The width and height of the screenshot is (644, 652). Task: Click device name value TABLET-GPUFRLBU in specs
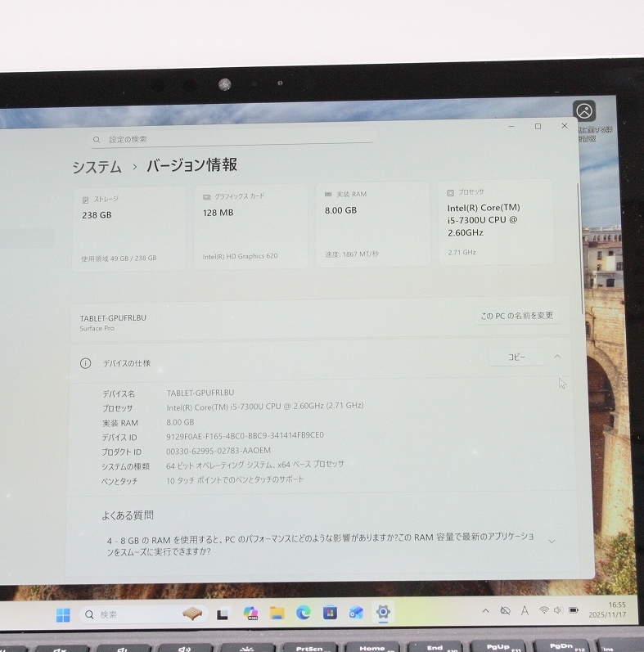200,393
